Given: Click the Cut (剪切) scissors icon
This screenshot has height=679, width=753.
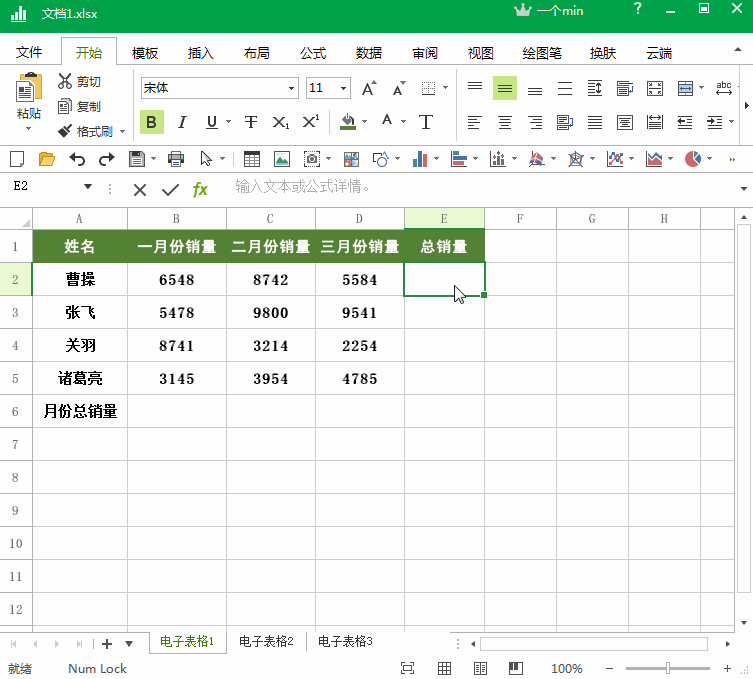Looking at the screenshot, I should (x=66, y=81).
